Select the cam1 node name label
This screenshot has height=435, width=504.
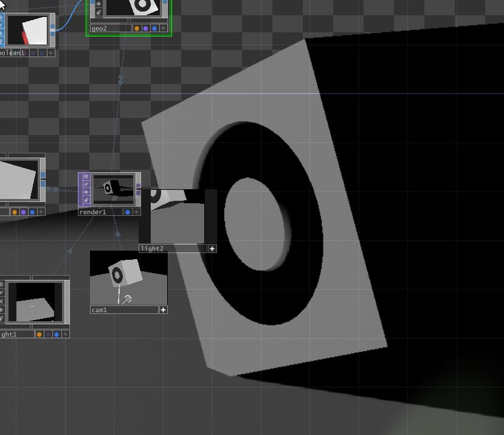tap(99, 310)
